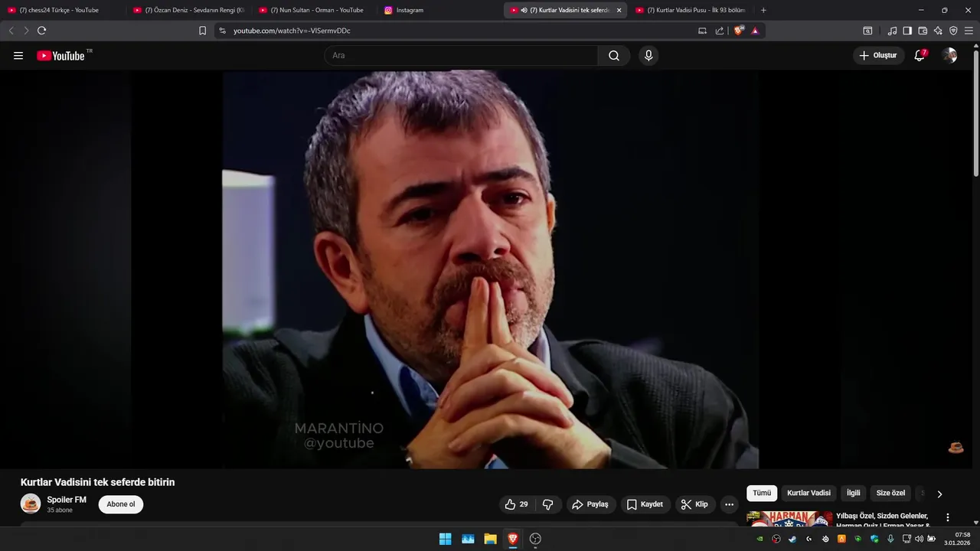Click the share page icon in address bar
The width and height of the screenshot is (980, 551).
pos(720,31)
